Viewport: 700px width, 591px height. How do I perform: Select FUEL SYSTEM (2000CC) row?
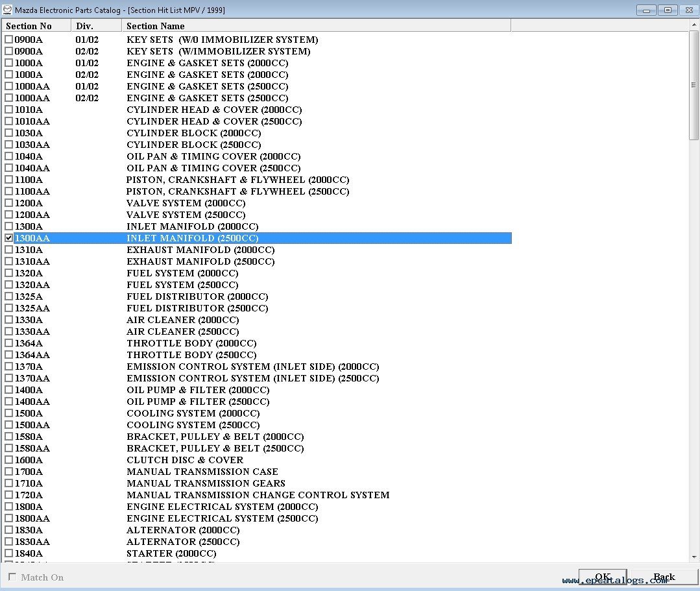coord(257,273)
